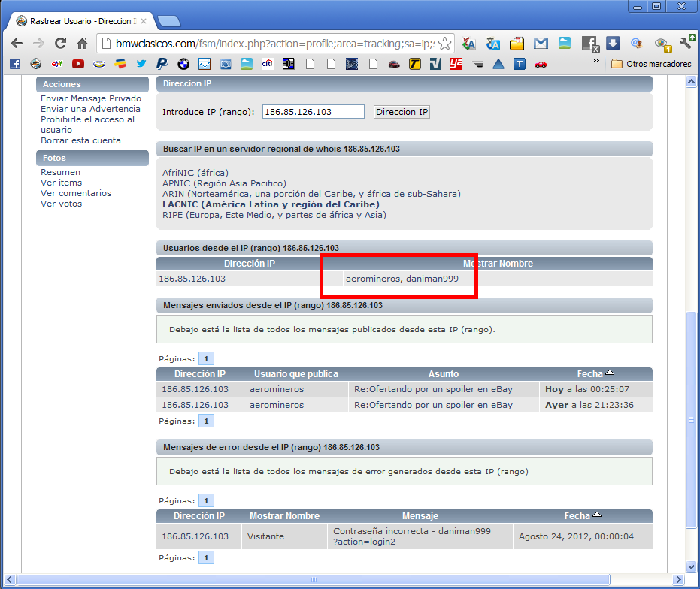700x589 pixels.
Task: Open the red 'ya' bookmark icon
Action: (456, 64)
